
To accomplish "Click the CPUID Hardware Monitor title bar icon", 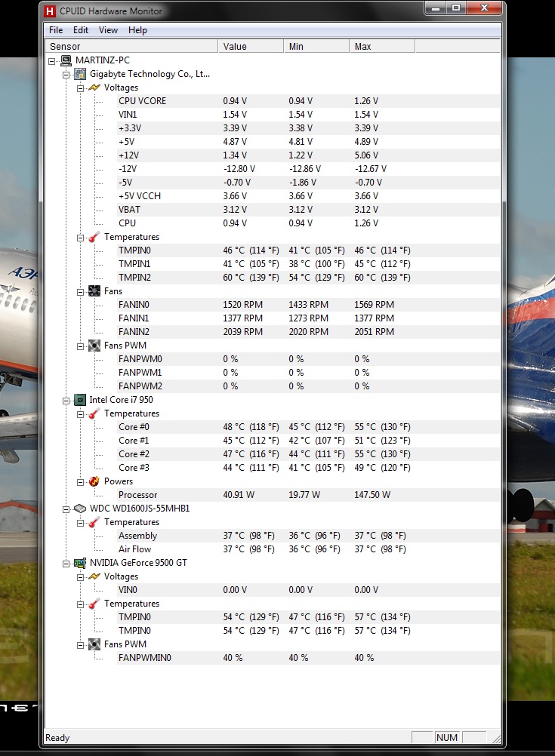I will tap(50, 11).
